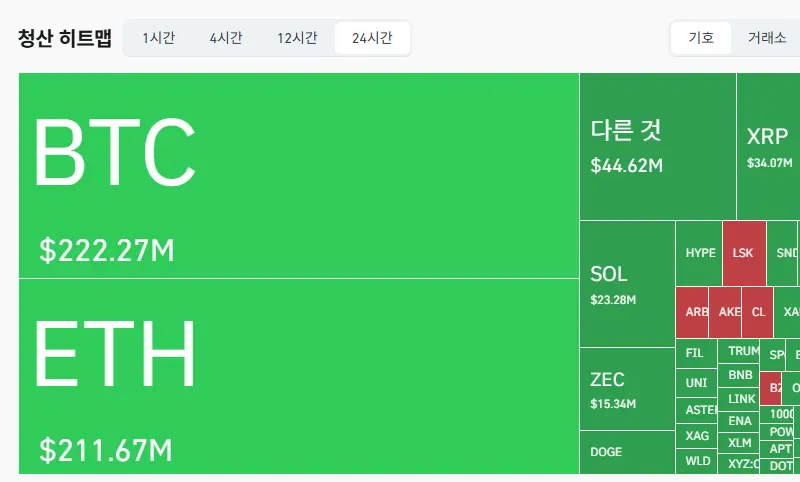Select the 다른 것 $44.62M tile
Viewport: 800px width, 482px height.
tap(658, 146)
